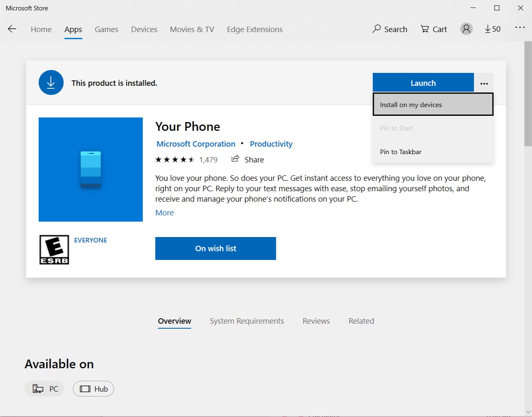Viewport: 532px width, 417px height.
Task: Click the Hub availability chip
Action: (x=93, y=389)
